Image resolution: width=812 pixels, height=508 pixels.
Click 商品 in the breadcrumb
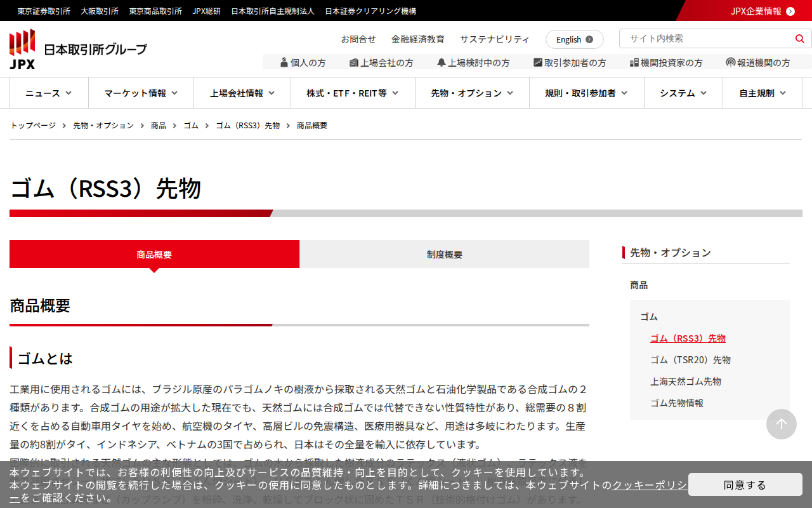[x=159, y=126]
